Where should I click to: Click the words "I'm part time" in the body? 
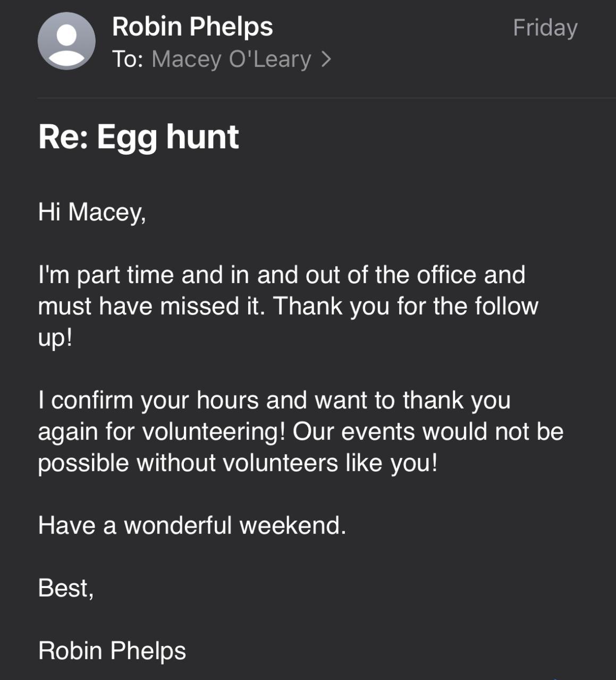click(x=106, y=275)
